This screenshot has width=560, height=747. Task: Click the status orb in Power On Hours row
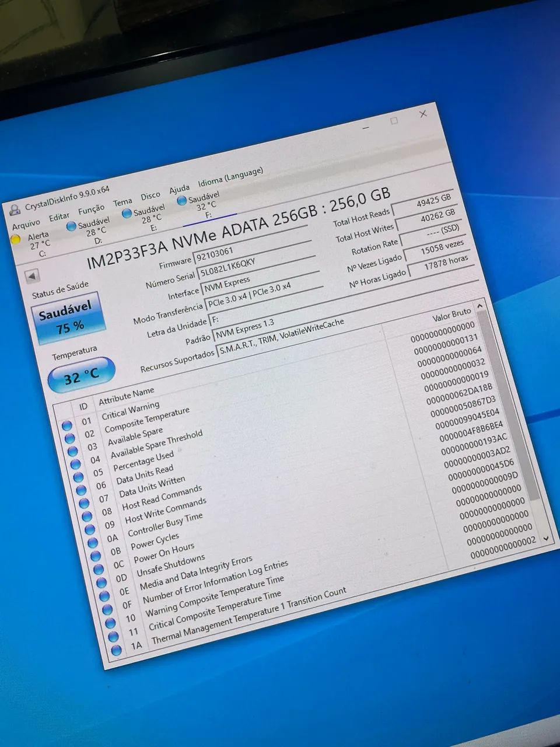pos(99,569)
